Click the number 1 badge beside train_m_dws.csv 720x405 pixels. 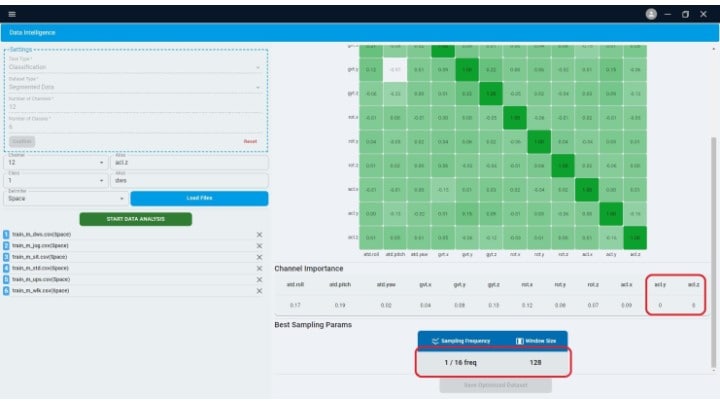click(x=6, y=234)
